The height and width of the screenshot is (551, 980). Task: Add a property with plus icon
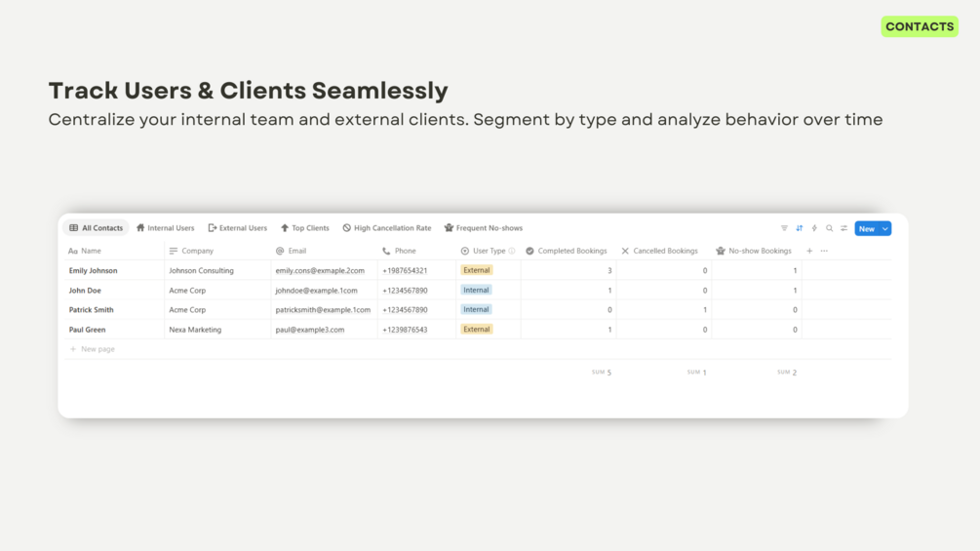click(x=809, y=252)
